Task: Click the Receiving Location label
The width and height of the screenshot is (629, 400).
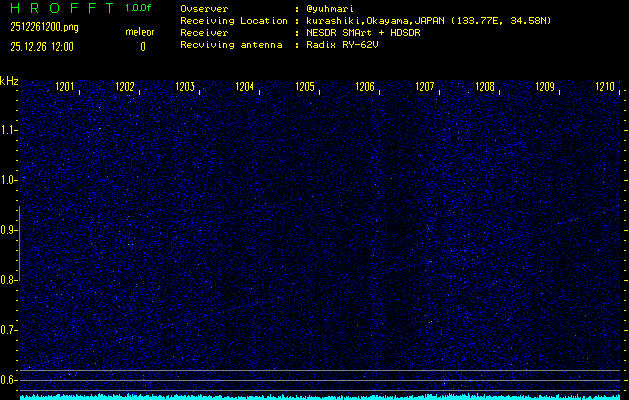Action: (234, 21)
